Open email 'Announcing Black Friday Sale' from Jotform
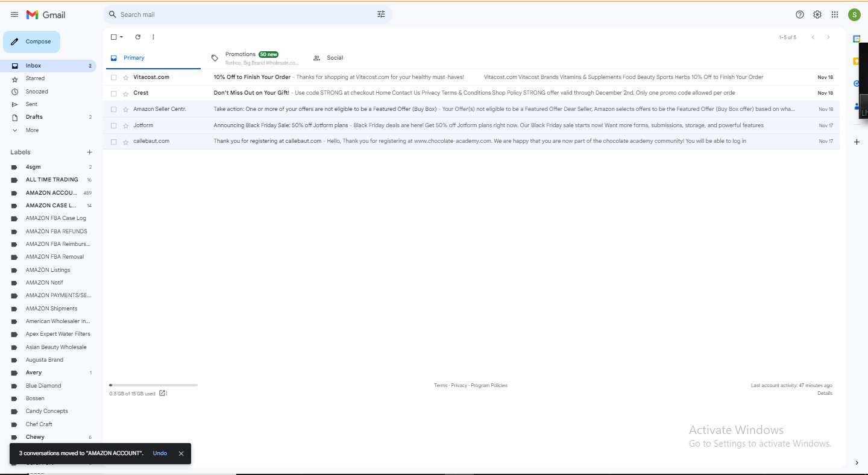 point(471,125)
